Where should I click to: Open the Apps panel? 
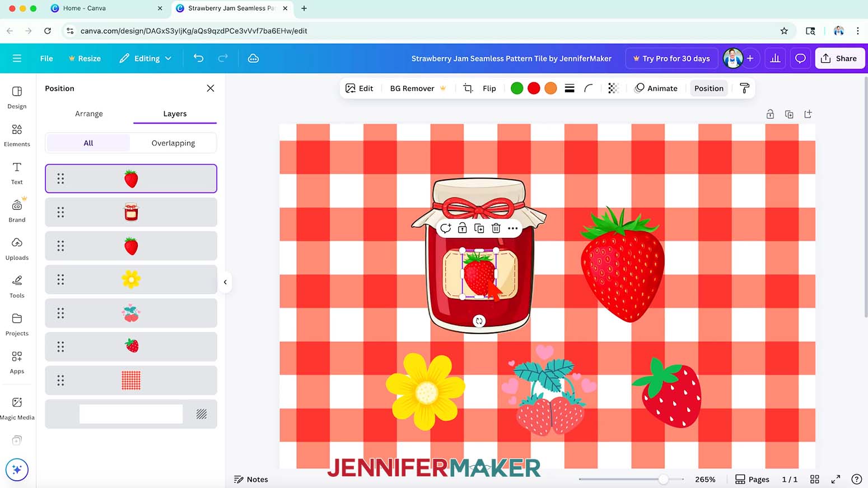(x=17, y=363)
